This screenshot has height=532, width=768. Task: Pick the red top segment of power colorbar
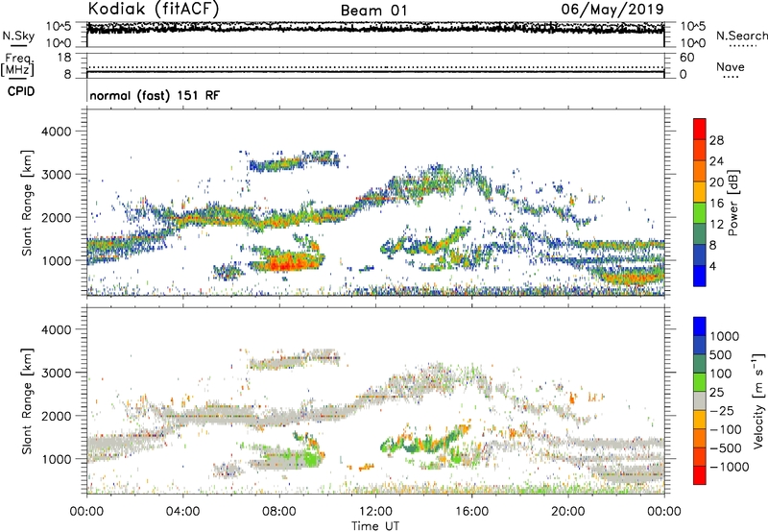coord(700,129)
